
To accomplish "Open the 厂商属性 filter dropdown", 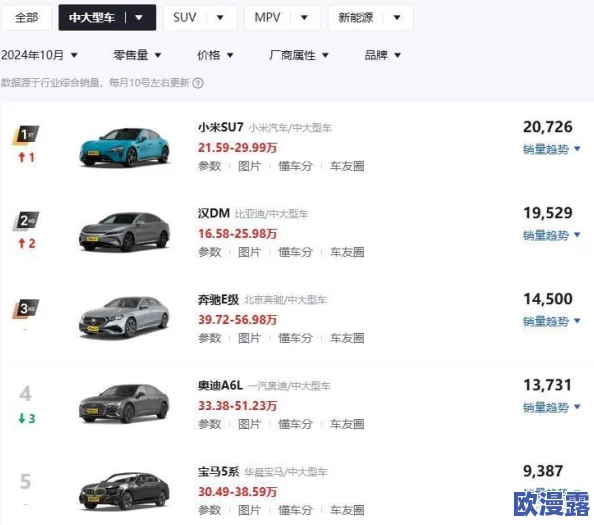I will [299, 55].
